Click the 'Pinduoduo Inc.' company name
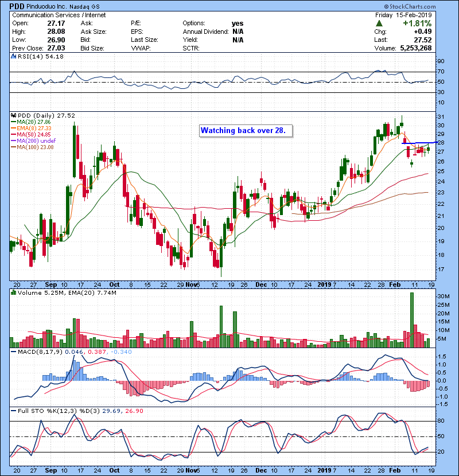The image size is (459, 476). tap(47, 6)
